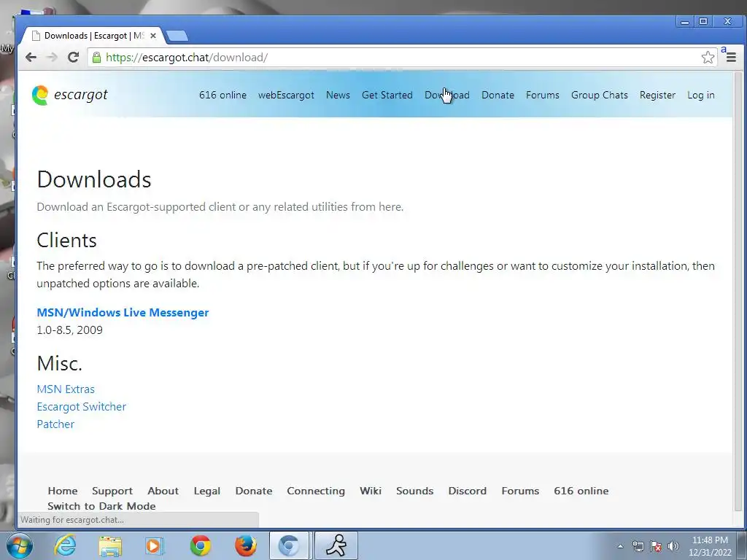Click the volume speaker tray icon
This screenshot has height=560, width=747.
pyautogui.click(x=673, y=546)
